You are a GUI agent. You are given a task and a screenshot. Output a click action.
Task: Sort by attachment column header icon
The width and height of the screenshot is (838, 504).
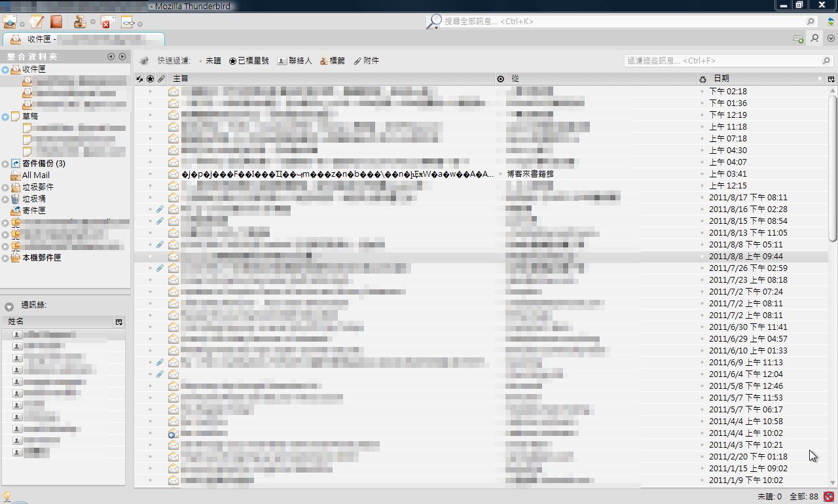(161, 79)
